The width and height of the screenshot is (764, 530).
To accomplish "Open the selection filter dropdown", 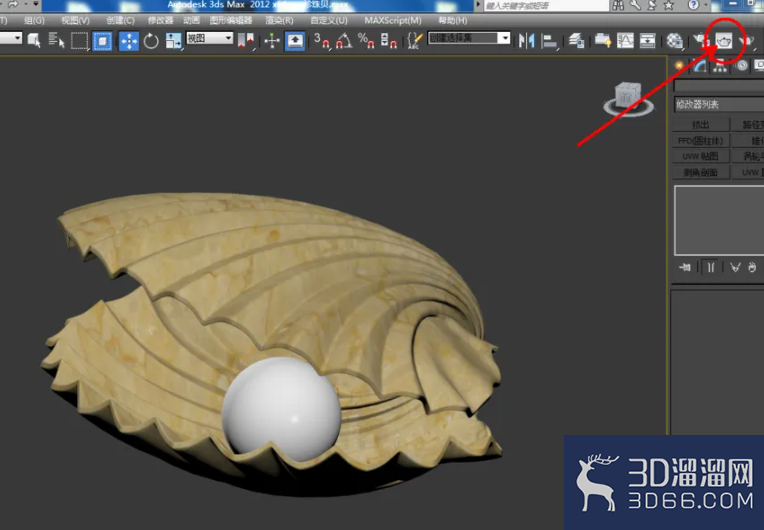I will pyautogui.click(x=10, y=38).
